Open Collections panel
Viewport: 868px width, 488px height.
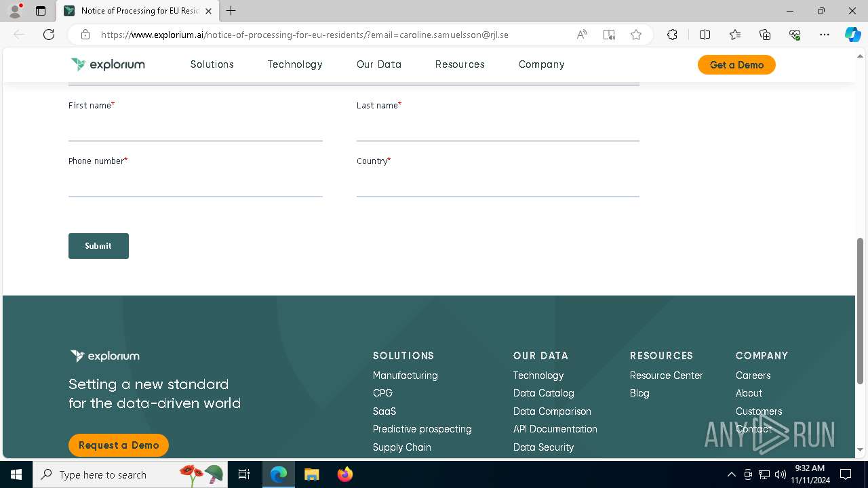(765, 35)
